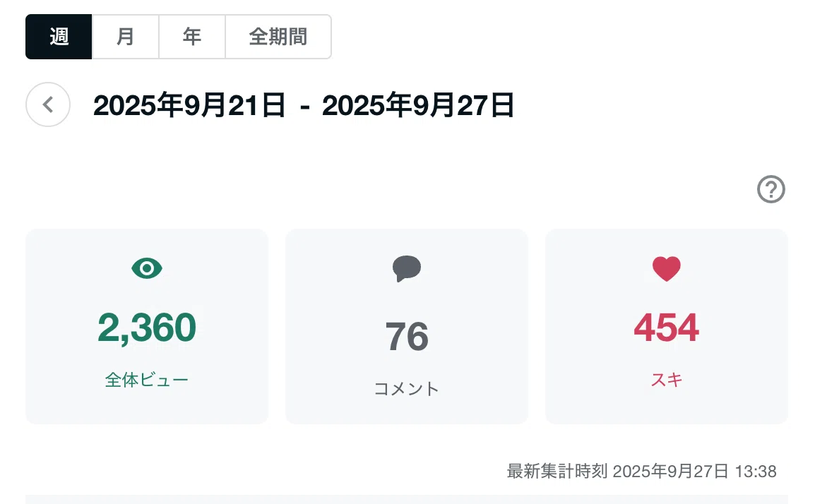Click the スキ label
815x504 pixels.
click(x=667, y=380)
